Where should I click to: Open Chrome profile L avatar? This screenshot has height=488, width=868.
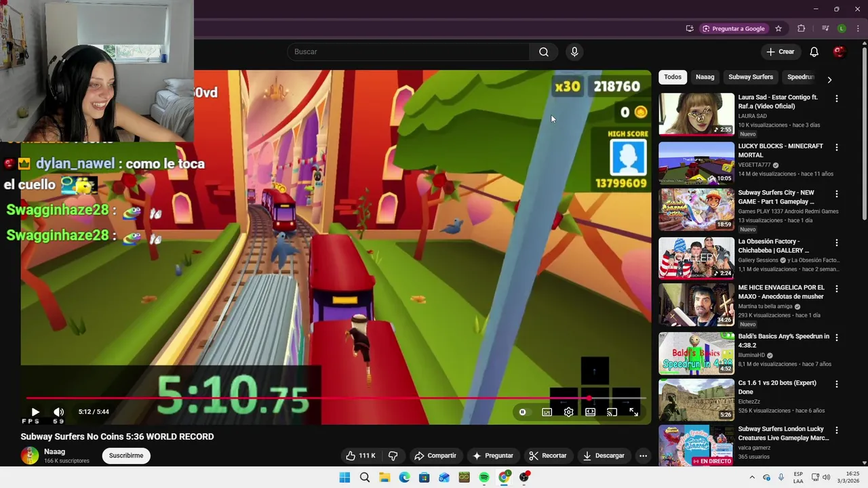click(842, 28)
